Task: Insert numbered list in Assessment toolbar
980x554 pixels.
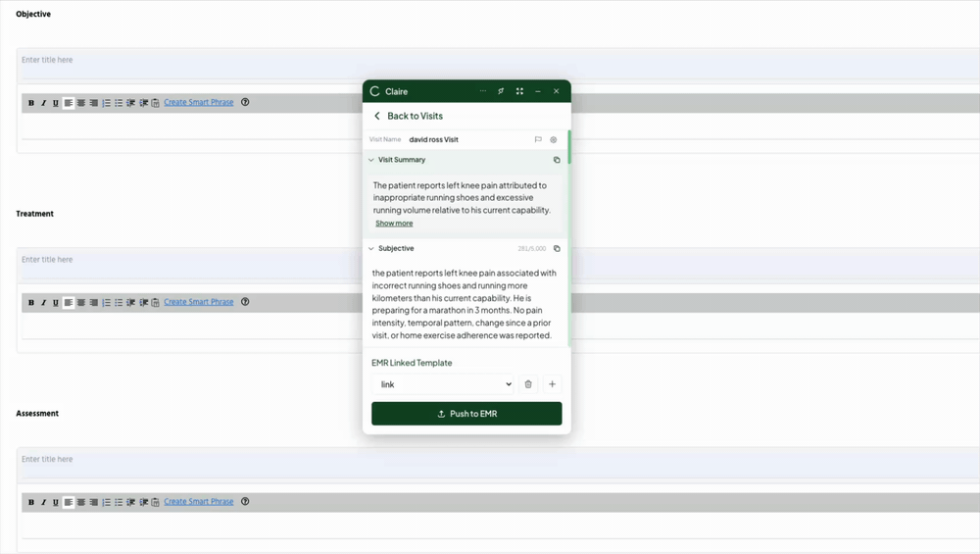Action: pos(106,502)
